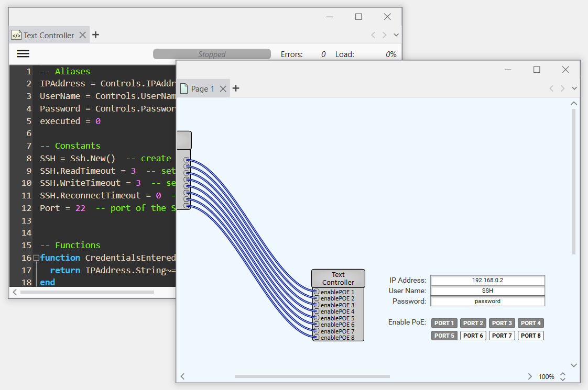Open tab list dropdown in Page 1 window
Screen dimensions: 588x390
[574, 88]
